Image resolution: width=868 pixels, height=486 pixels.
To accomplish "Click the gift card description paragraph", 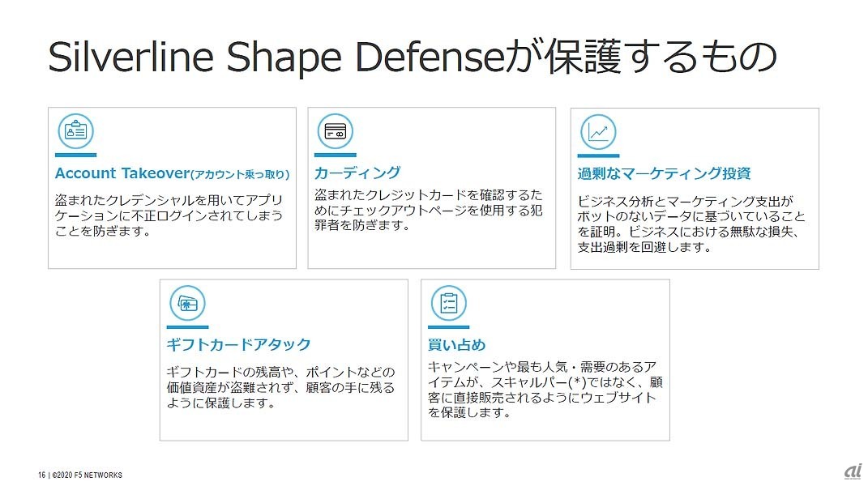I will click(280, 386).
